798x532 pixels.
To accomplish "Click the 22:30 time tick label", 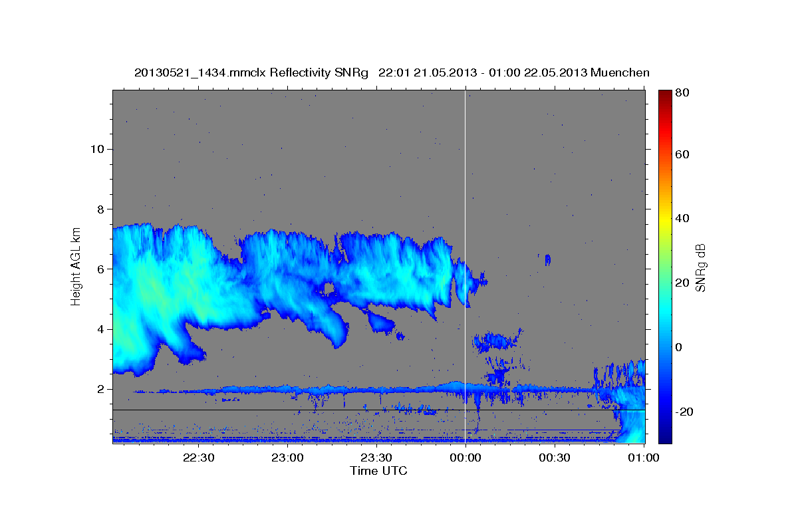I will 198,458.
